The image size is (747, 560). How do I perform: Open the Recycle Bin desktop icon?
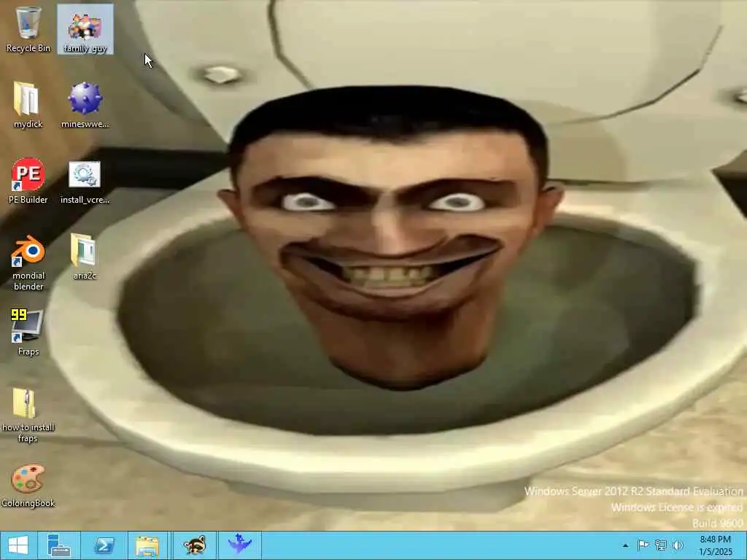click(28, 29)
